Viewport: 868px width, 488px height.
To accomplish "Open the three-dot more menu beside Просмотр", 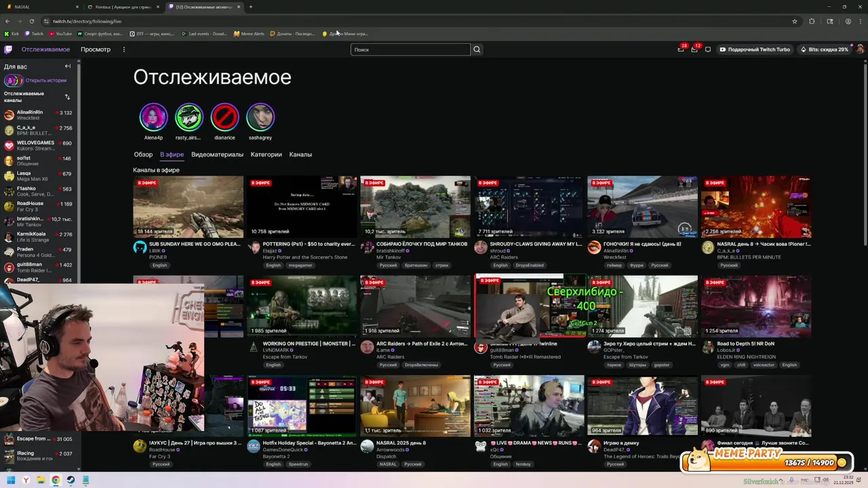I will point(124,49).
